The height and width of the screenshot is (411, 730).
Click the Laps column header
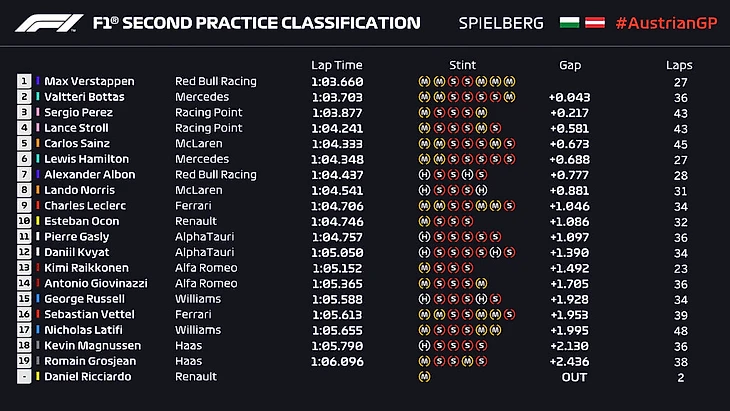click(x=679, y=65)
